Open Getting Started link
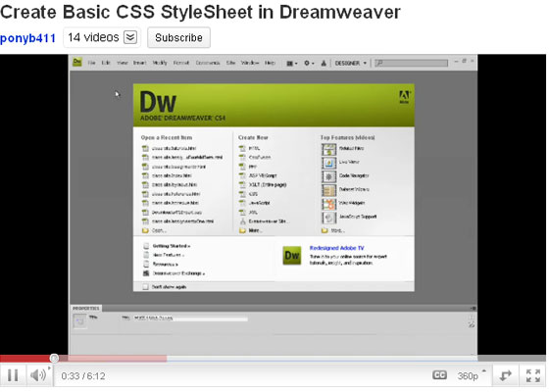The width and height of the screenshot is (549, 392). point(172,246)
